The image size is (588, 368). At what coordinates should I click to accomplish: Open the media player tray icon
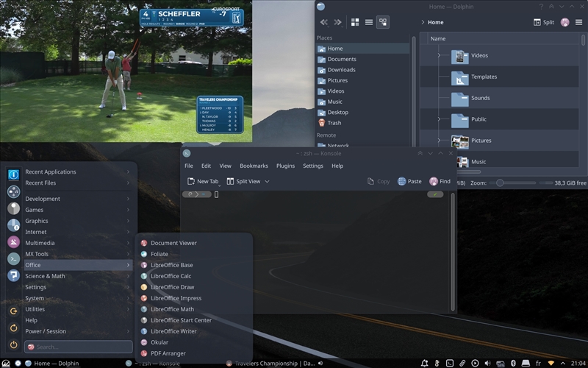click(x=475, y=363)
